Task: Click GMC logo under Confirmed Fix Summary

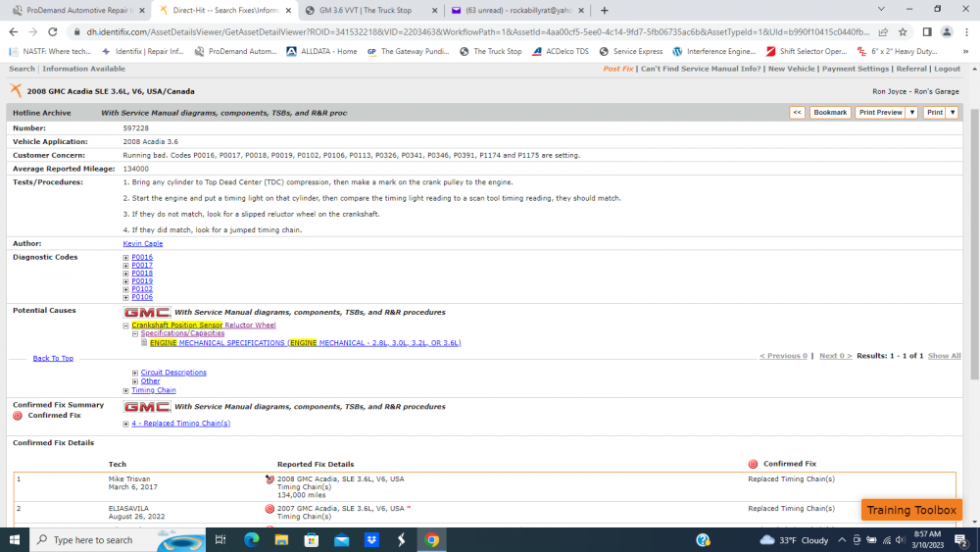Action: click(x=147, y=406)
